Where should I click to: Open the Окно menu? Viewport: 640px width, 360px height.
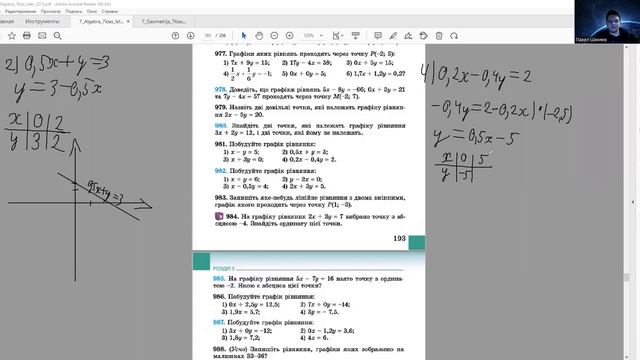point(92,11)
